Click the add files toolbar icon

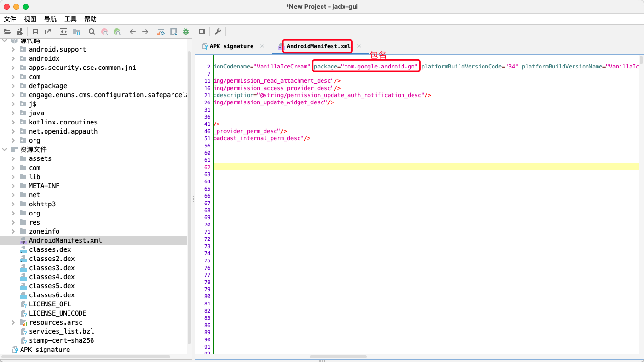coord(20,32)
